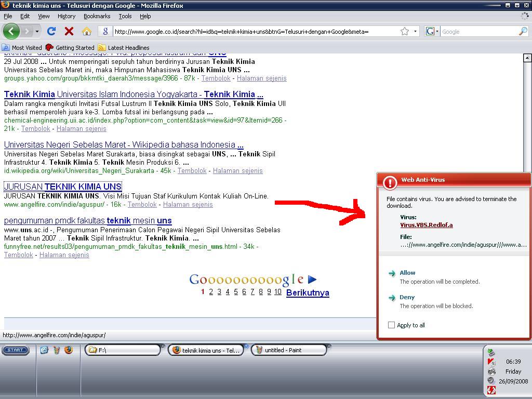Click the green arrow beside Allow

click(392, 273)
